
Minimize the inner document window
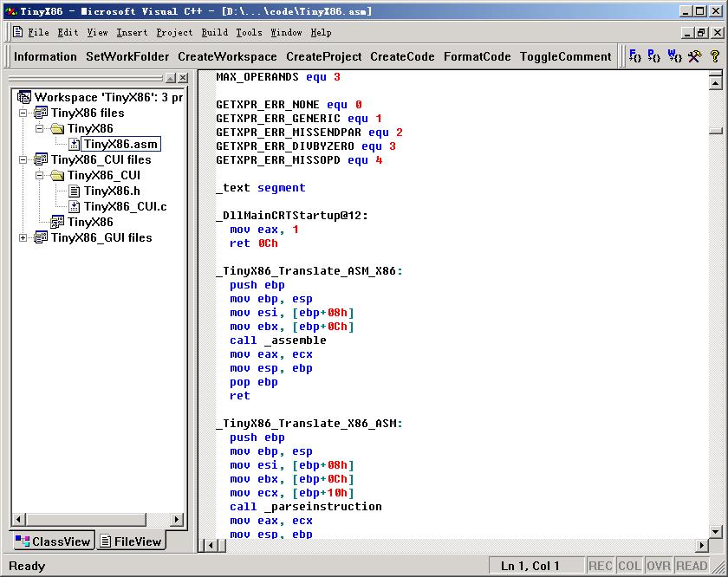click(x=688, y=33)
